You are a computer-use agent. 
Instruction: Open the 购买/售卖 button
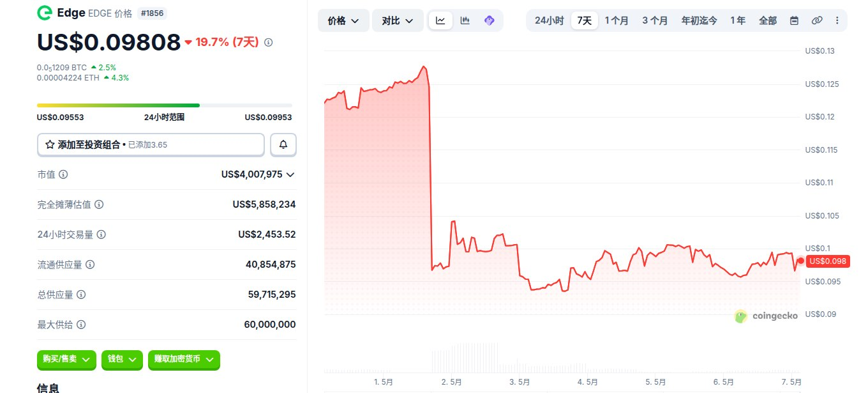click(66, 360)
